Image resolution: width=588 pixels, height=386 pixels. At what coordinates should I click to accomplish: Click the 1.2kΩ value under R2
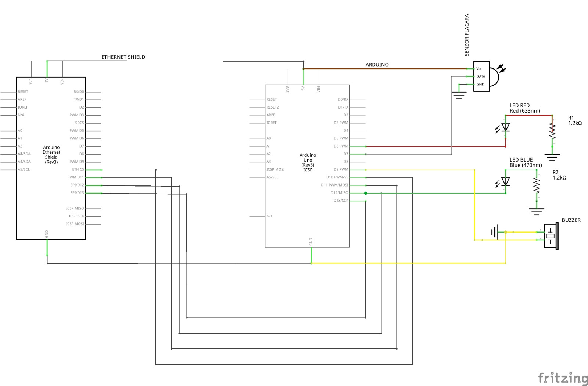pos(559,178)
